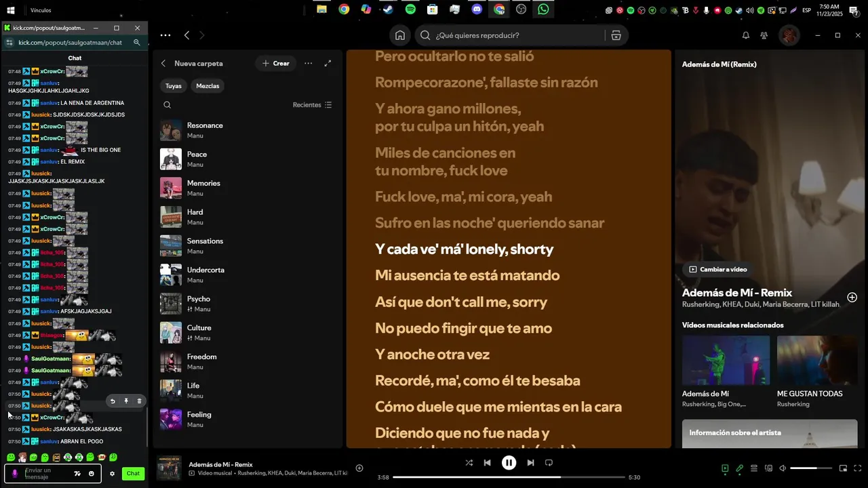Open Discord from the taskbar
Viewport: 868px width, 488px height.
[476, 9]
